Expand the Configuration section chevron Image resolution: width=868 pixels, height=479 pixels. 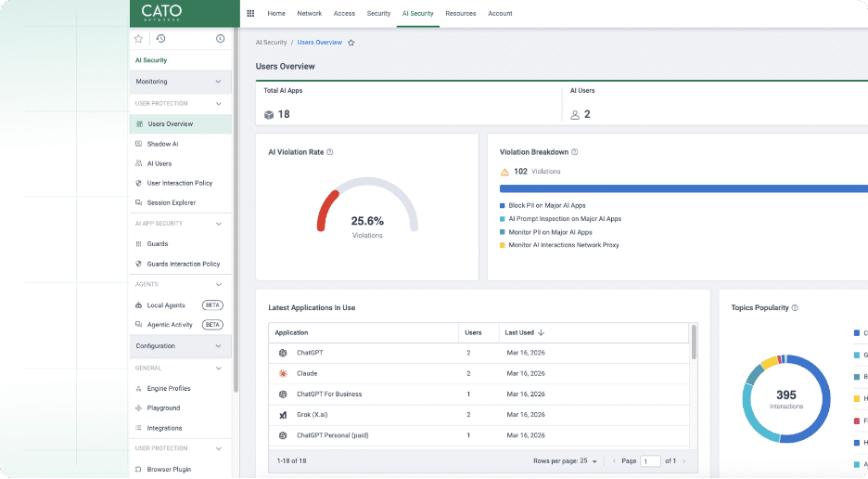218,346
